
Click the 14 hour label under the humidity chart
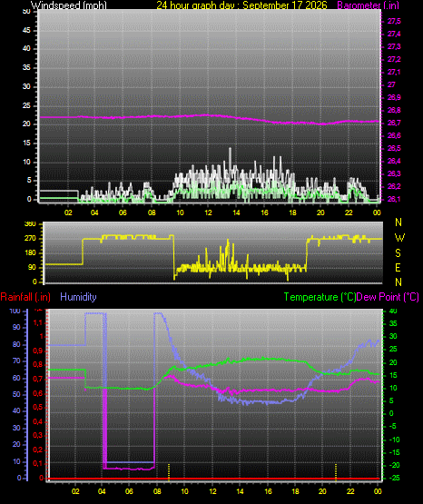pos(240,491)
